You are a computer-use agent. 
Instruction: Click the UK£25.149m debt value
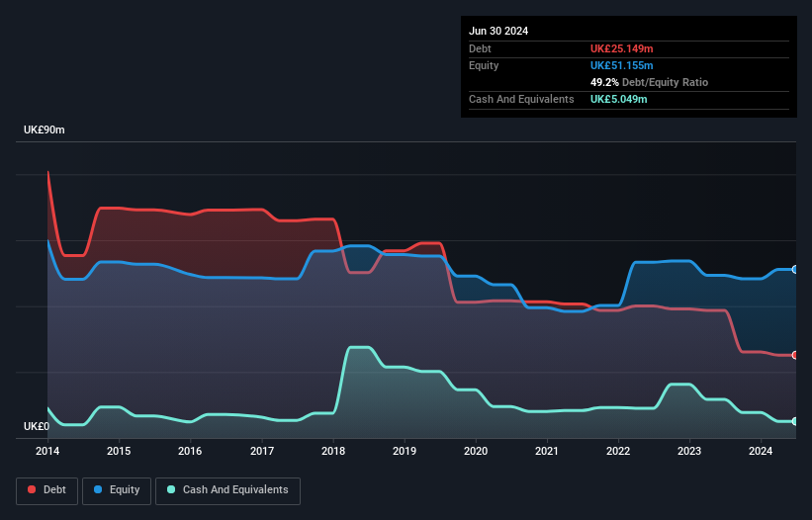(x=621, y=48)
